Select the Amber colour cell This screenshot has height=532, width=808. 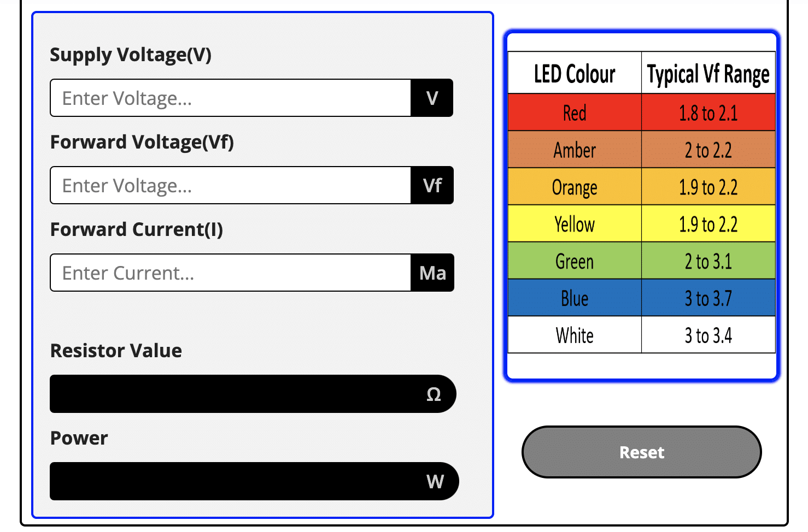(575, 150)
